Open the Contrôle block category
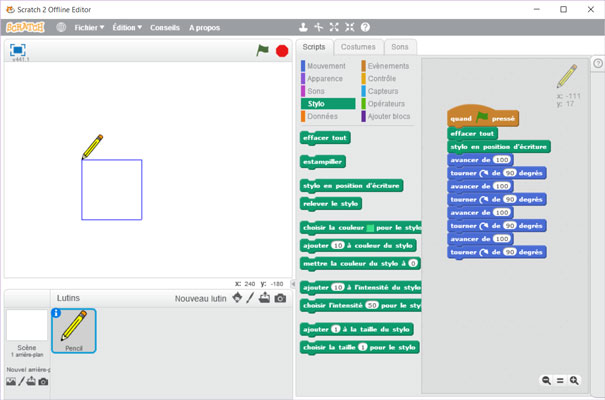 [382, 78]
